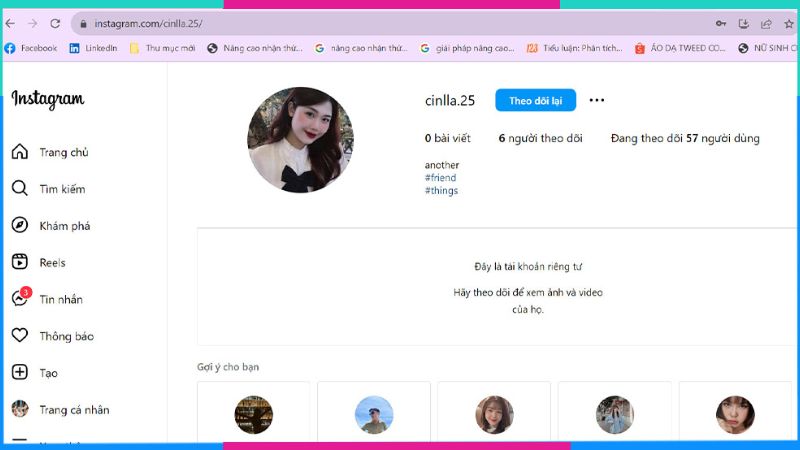Click the Thông báo heart icon
The image size is (800, 450).
pyautogui.click(x=19, y=336)
